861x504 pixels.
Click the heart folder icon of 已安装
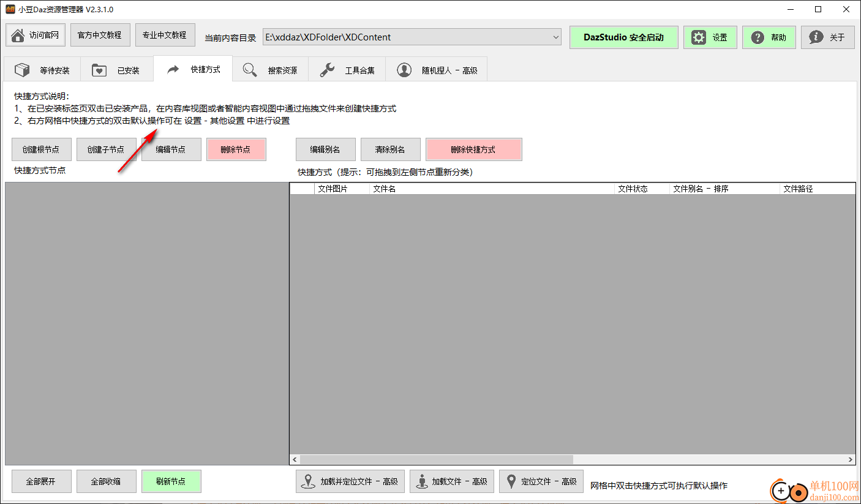[99, 70]
